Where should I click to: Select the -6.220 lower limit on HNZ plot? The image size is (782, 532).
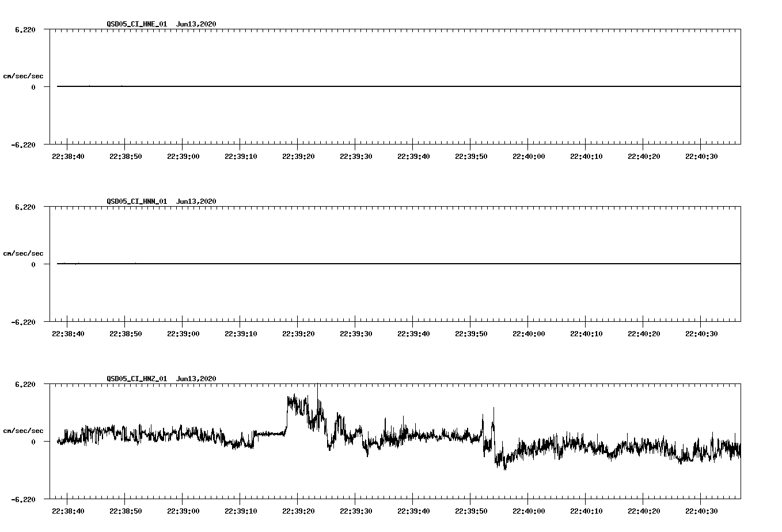tap(24, 499)
